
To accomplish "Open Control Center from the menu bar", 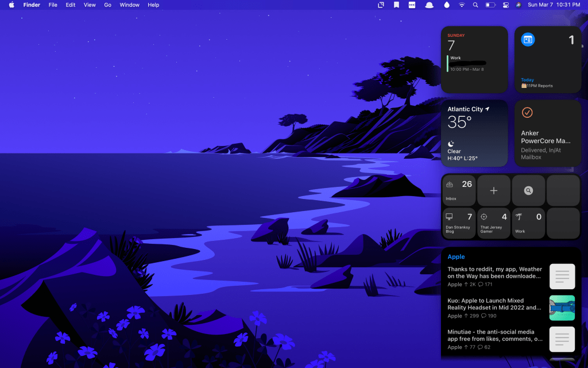I will pos(505,5).
